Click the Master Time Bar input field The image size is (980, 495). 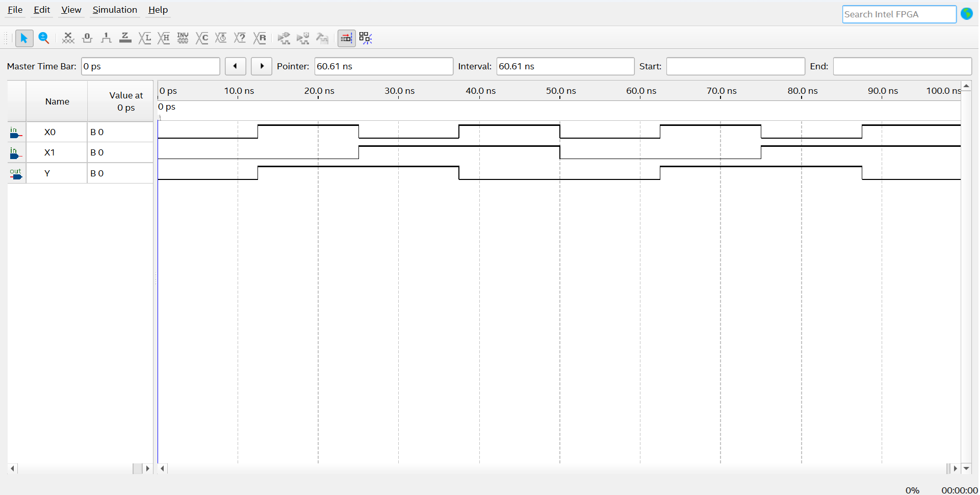[x=150, y=66]
